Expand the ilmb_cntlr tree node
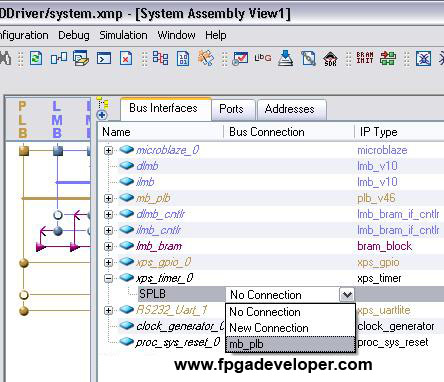This screenshot has width=444, height=382. click(108, 230)
